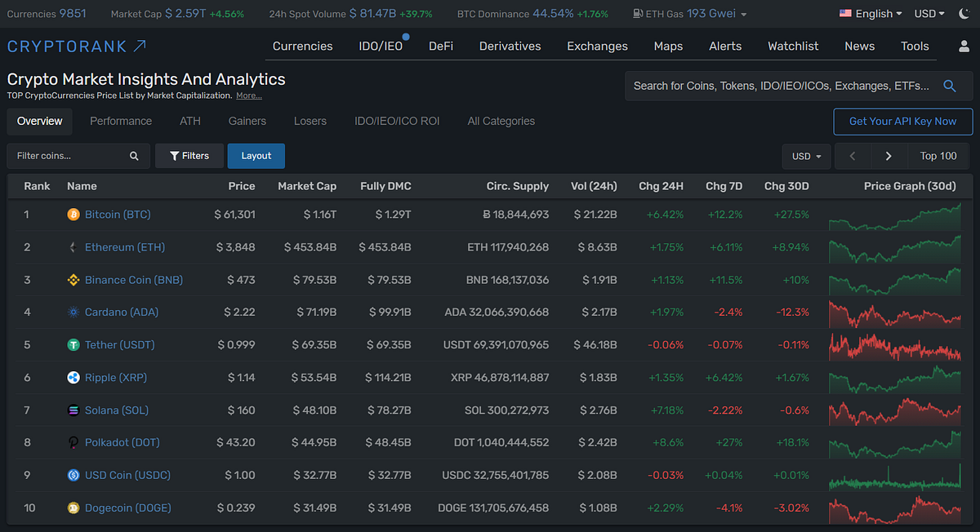The width and height of the screenshot is (980, 532).
Task: Select the Cardano (ADA) coin icon
Action: tap(73, 312)
